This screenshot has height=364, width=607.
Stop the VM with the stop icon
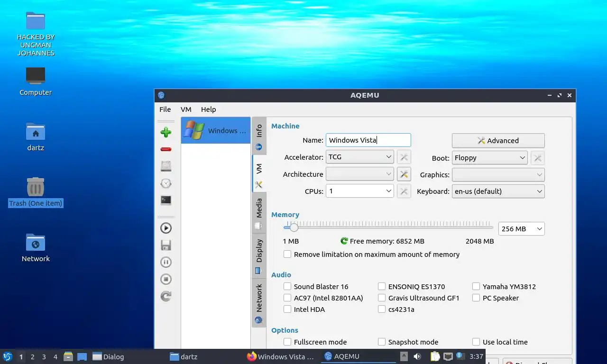pos(166,279)
